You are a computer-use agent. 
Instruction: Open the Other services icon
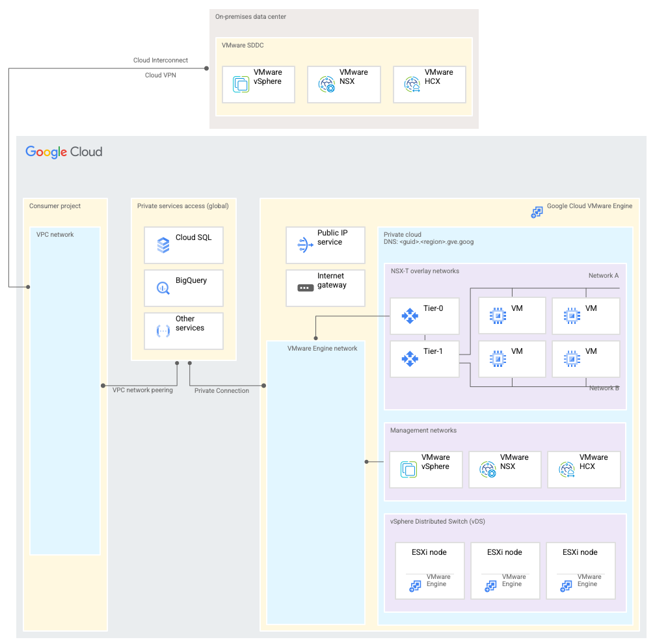[163, 330]
